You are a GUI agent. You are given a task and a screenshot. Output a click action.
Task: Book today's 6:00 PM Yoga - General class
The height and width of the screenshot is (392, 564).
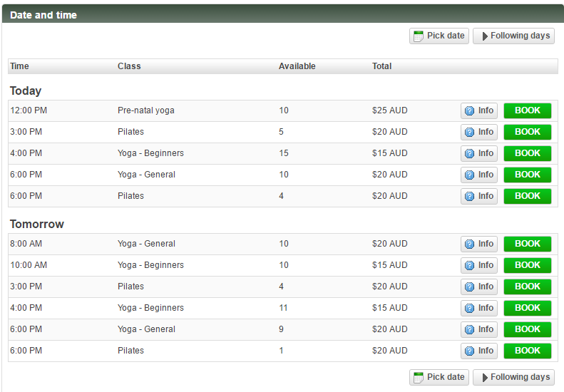coord(528,175)
